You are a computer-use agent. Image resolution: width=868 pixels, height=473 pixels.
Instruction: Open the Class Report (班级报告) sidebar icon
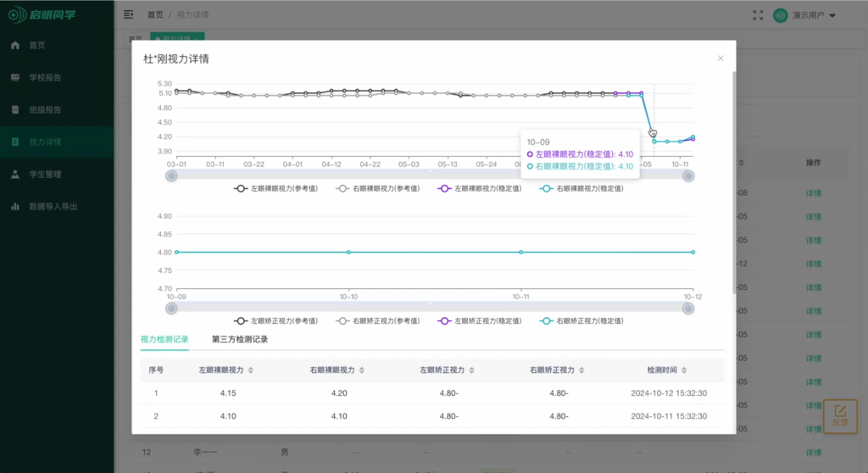(15, 109)
